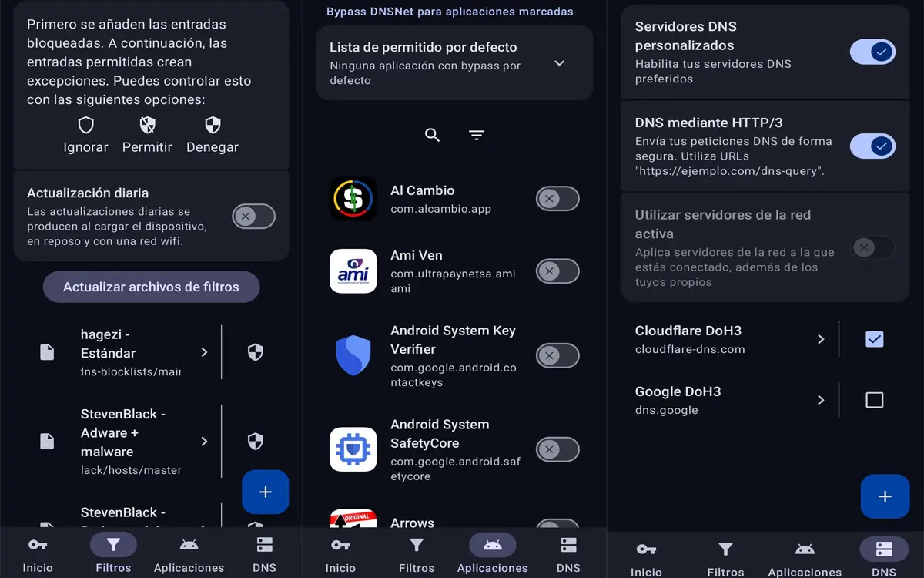
Task: Click the Al Cambio app icon
Action: point(353,199)
